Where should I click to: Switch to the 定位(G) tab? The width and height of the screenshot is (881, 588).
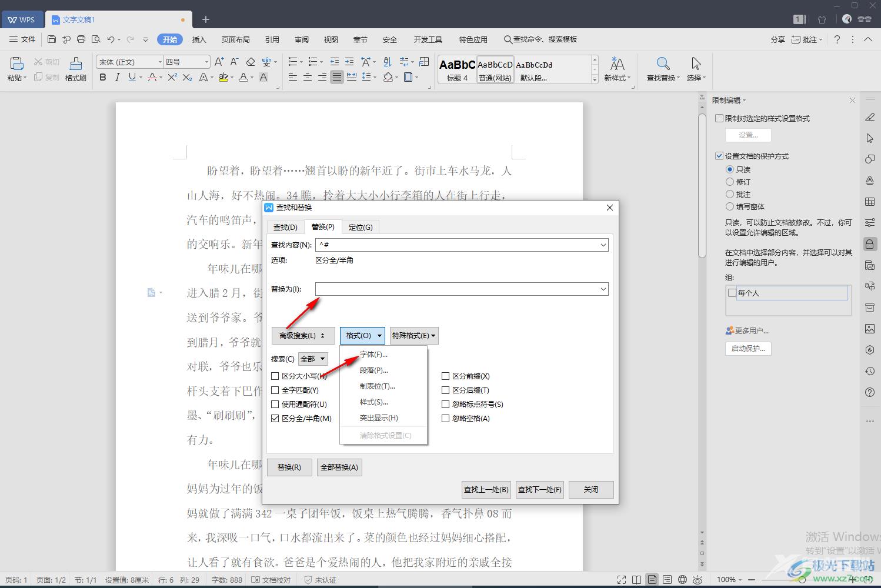coord(361,228)
